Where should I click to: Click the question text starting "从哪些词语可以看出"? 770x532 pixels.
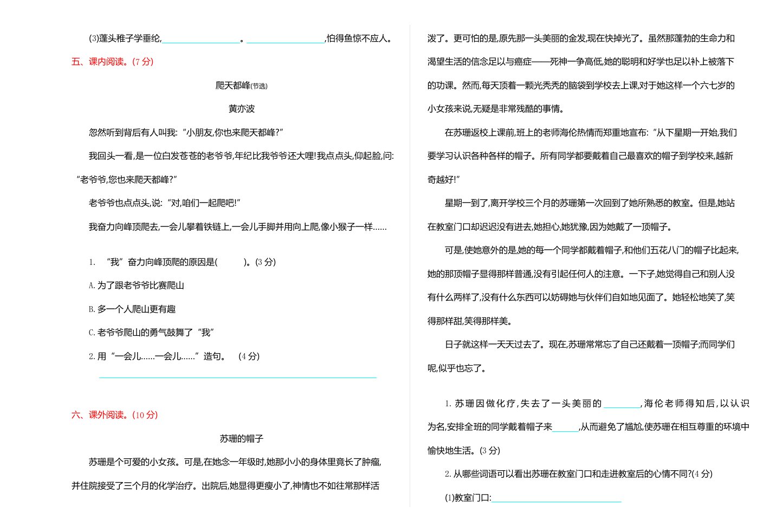[578, 474]
